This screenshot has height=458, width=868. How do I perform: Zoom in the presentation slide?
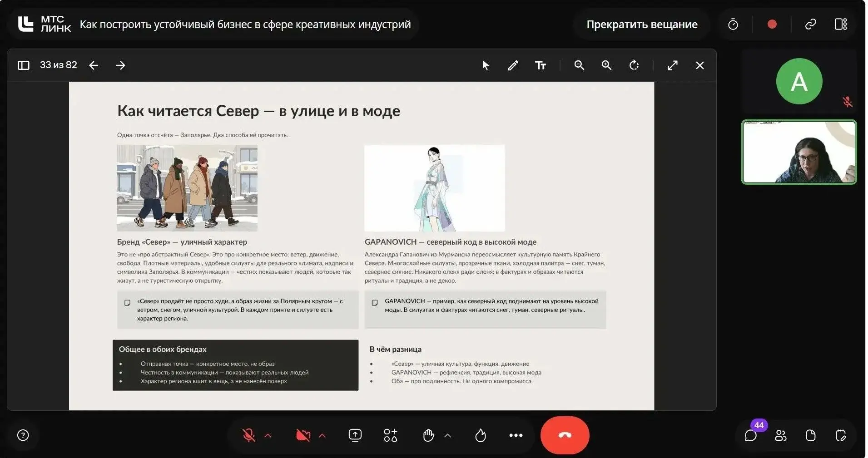coord(606,65)
